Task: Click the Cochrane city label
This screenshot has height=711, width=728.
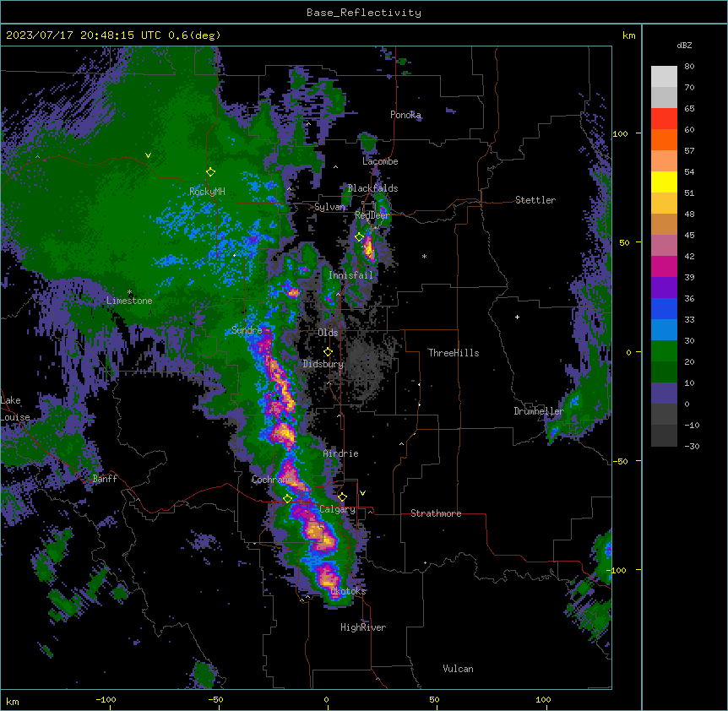Action: [272, 480]
